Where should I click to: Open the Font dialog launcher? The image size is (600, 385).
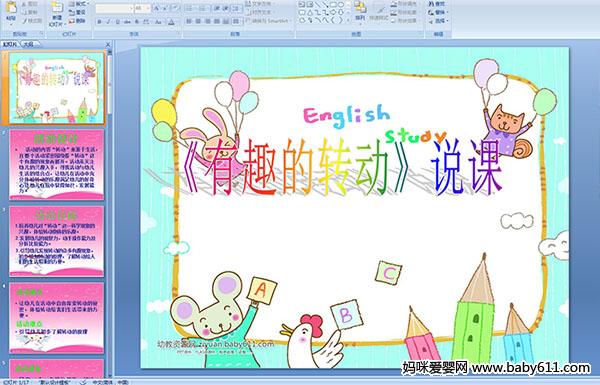178,34
